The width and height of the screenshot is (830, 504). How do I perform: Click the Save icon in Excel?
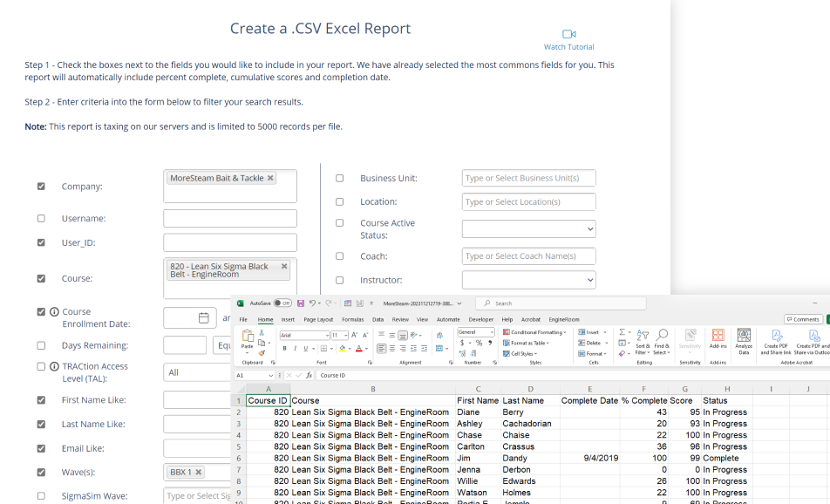point(301,303)
